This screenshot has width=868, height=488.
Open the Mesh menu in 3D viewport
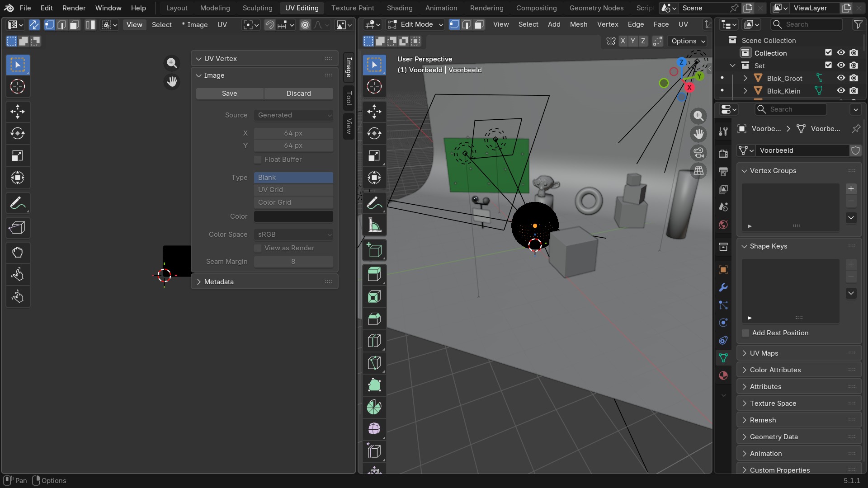click(x=579, y=24)
